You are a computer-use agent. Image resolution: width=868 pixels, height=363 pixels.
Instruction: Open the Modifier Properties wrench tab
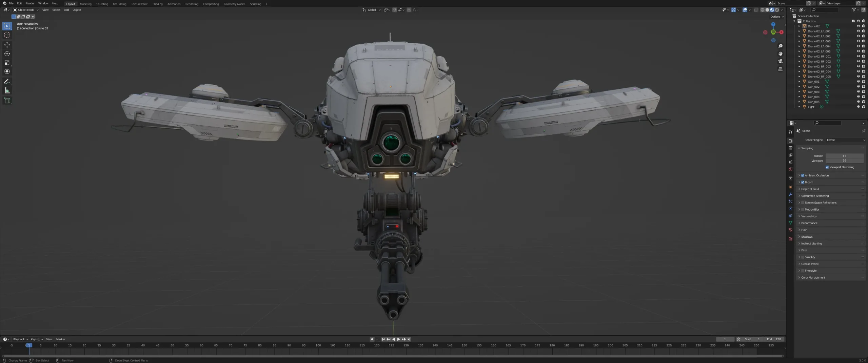[790, 194]
